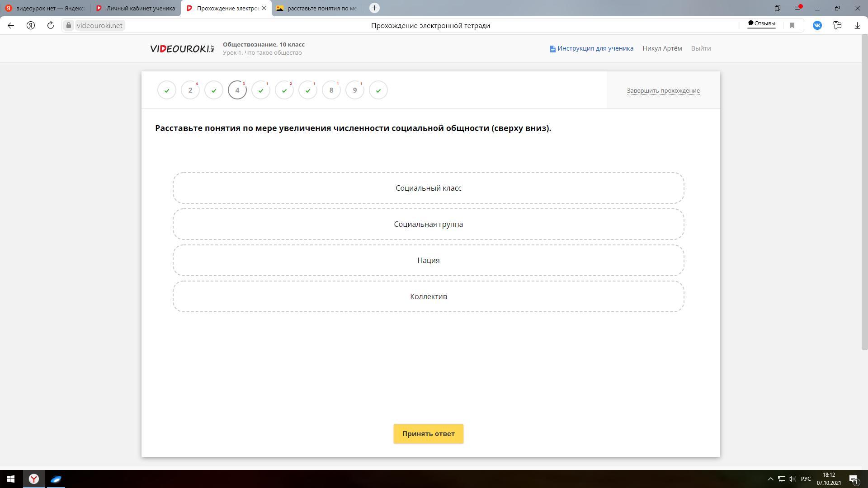Go to question 9 circle

point(355,90)
